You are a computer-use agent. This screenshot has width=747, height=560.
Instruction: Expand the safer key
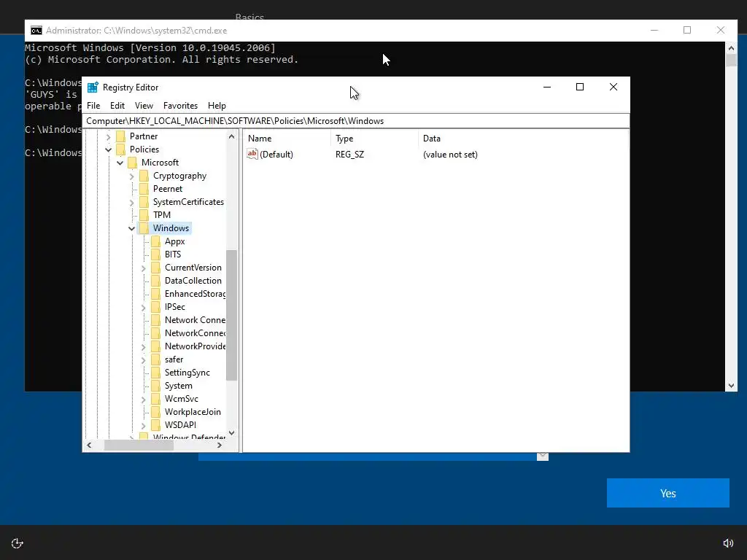(x=144, y=360)
